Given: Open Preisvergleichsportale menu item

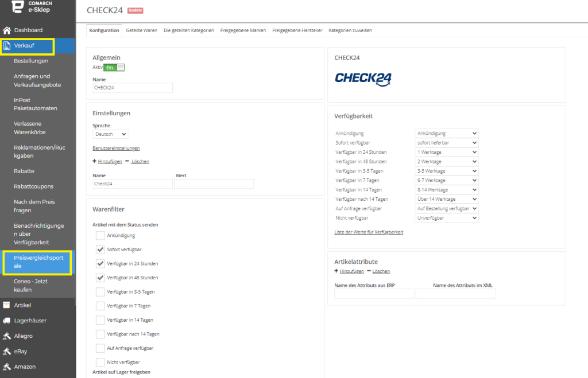Looking at the screenshot, I should pos(38,262).
